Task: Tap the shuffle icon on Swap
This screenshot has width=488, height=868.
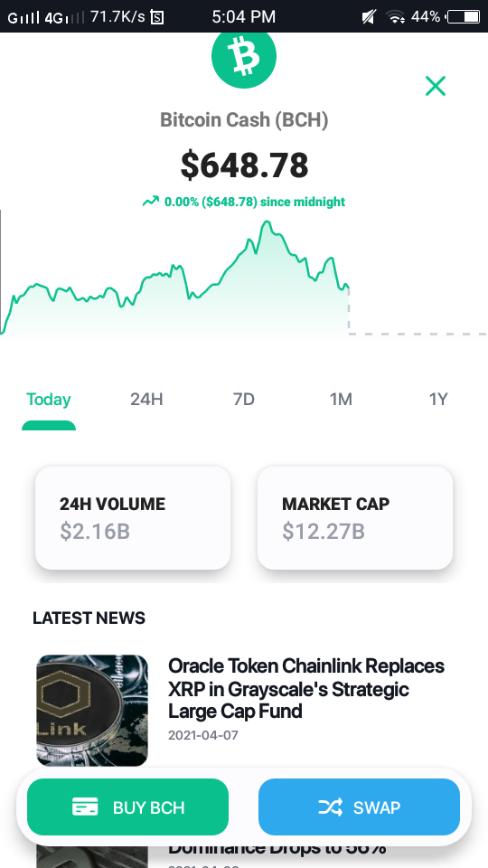Action: (331, 807)
